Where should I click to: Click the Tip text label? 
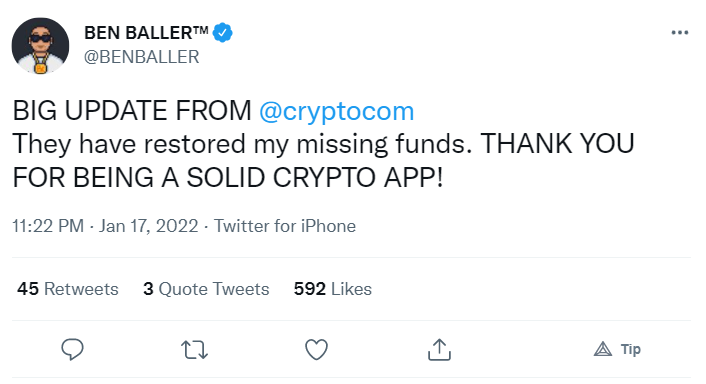point(631,349)
